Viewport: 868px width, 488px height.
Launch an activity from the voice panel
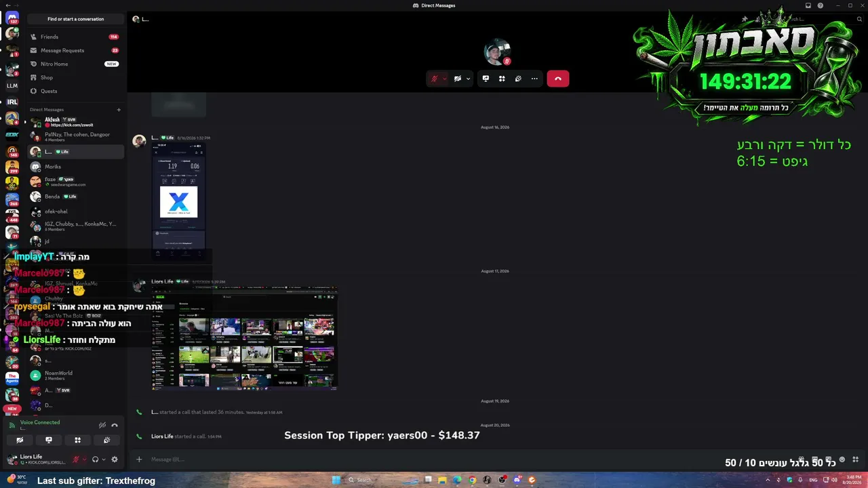[x=77, y=440]
